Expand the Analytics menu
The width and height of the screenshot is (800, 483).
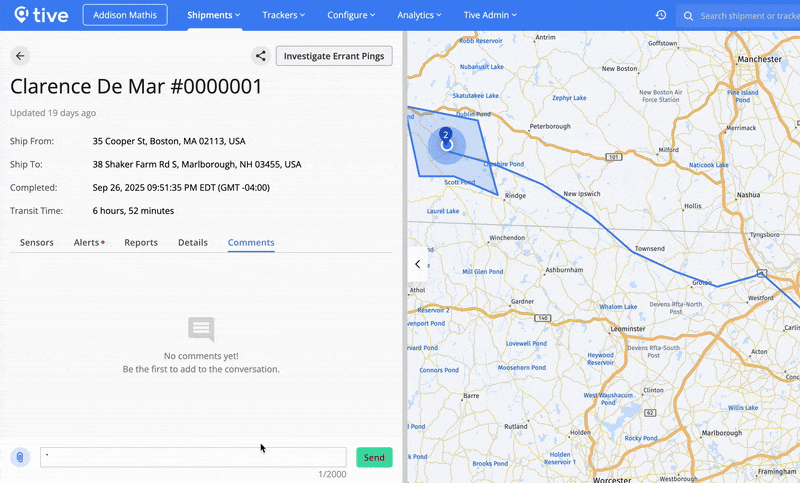[419, 15]
